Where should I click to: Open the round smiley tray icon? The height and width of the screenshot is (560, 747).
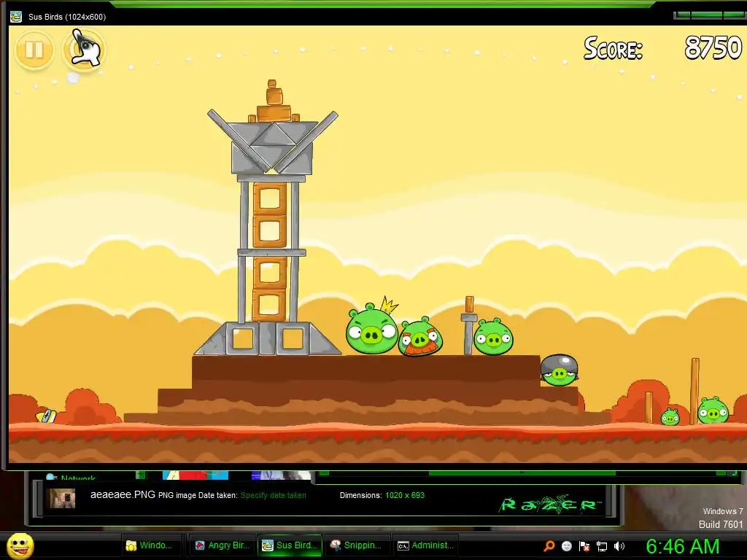pos(566,545)
